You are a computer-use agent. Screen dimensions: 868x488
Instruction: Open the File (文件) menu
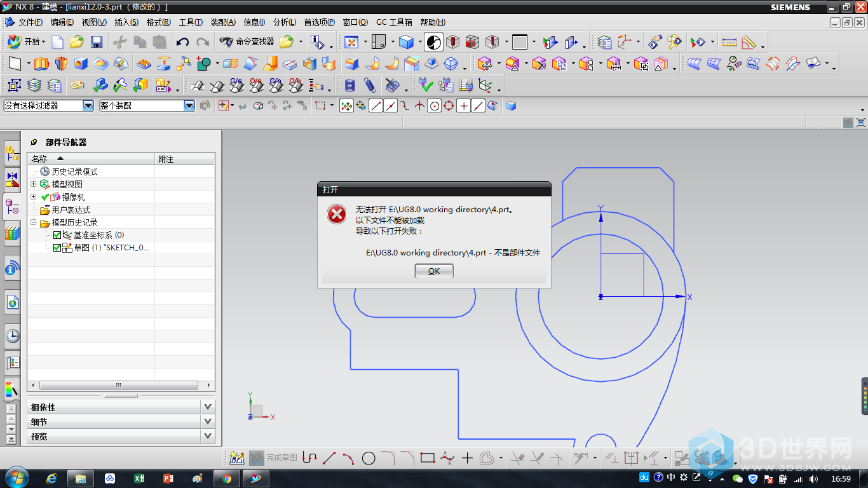click(x=30, y=22)
